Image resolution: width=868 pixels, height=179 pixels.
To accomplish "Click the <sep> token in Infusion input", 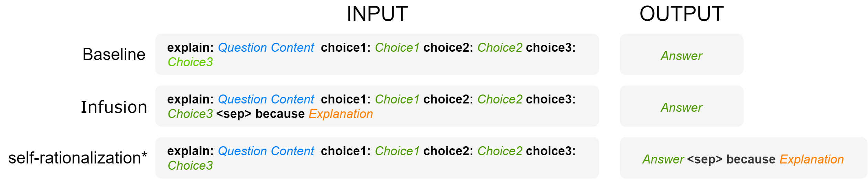I will coord(234,114).
